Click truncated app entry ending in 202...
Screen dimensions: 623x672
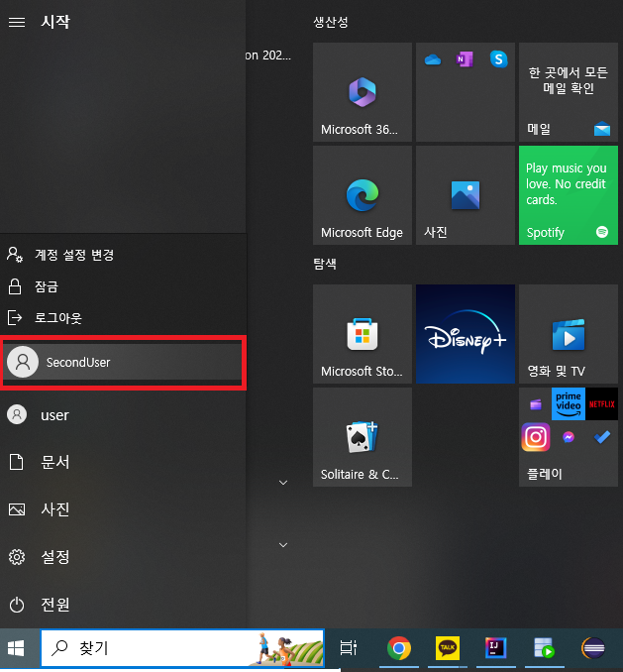[x=268, y=56]
